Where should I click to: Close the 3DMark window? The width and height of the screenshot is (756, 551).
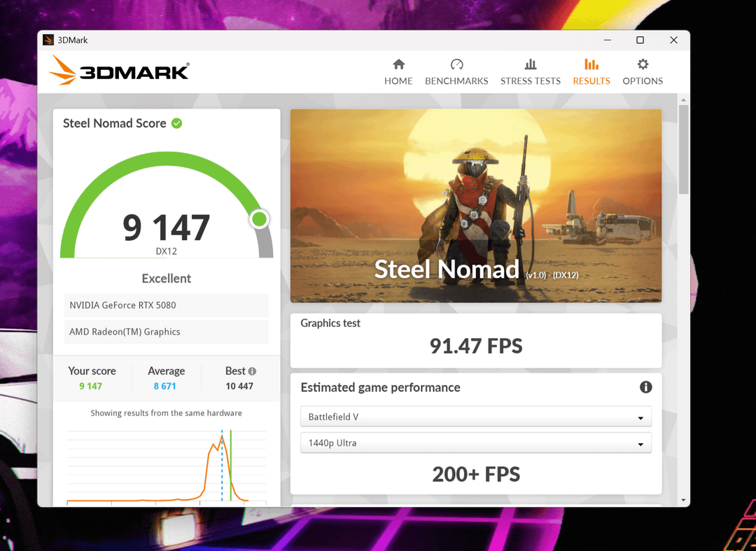(x=673, y=40)
